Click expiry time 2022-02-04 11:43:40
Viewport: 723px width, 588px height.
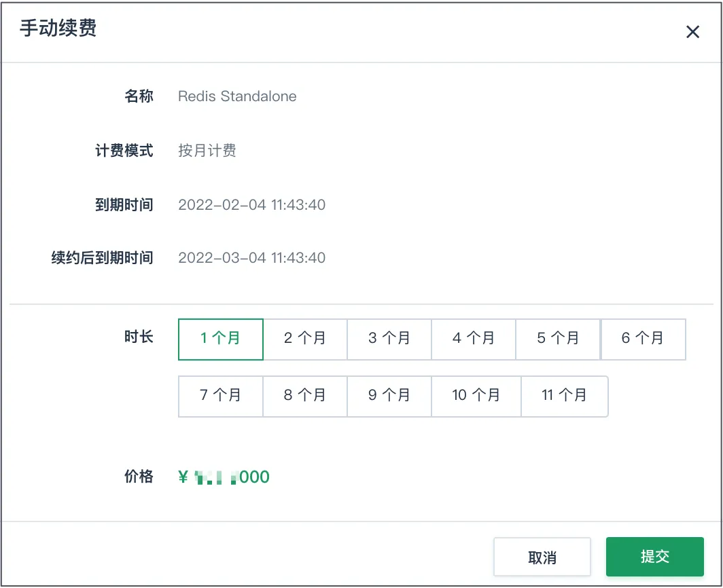251,204
